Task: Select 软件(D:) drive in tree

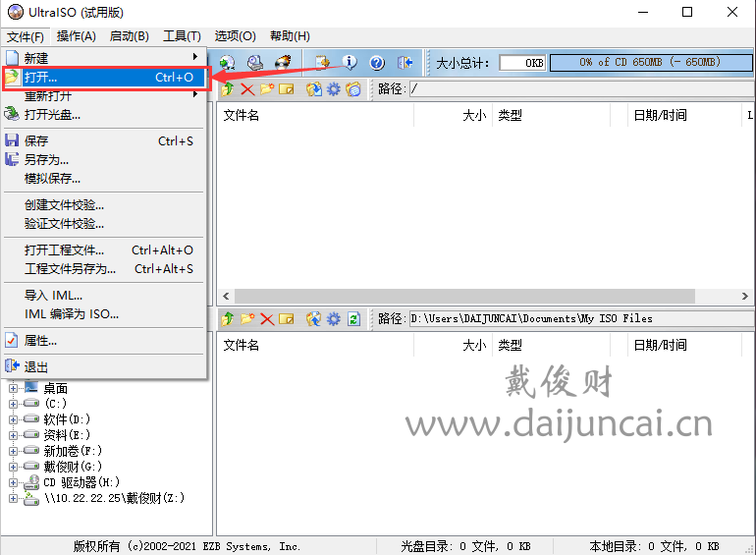Action: coord(67,419)
